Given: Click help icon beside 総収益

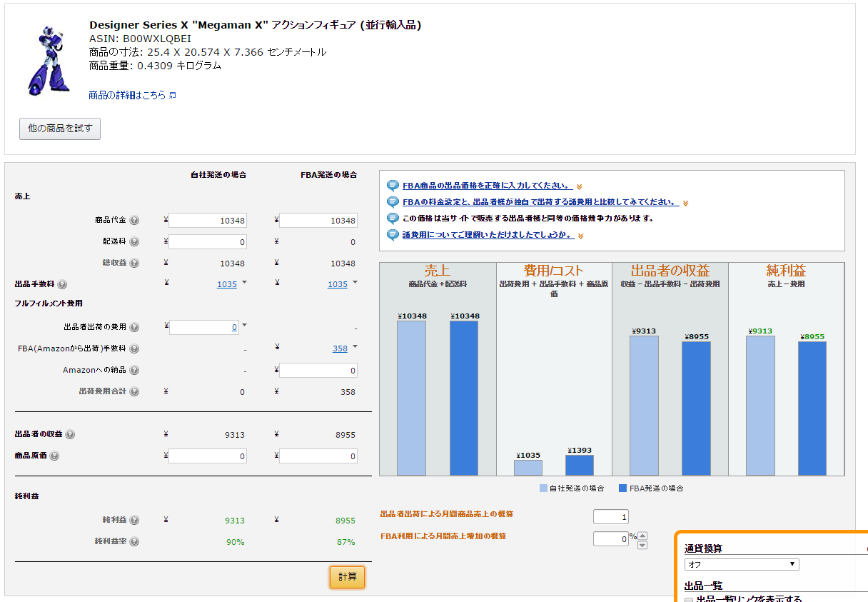Looking at the screenshot, I should coord(134,264).
